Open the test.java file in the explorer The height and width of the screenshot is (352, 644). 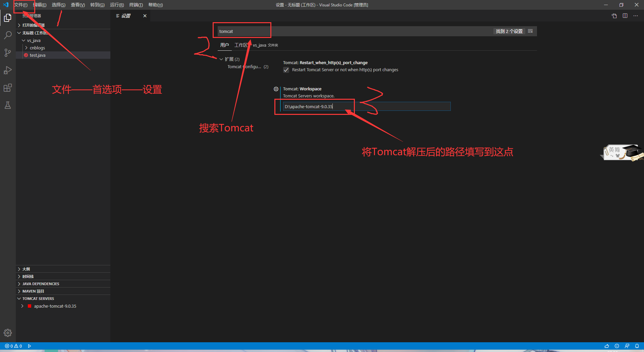pyautogui.click(x=38, y=55)
